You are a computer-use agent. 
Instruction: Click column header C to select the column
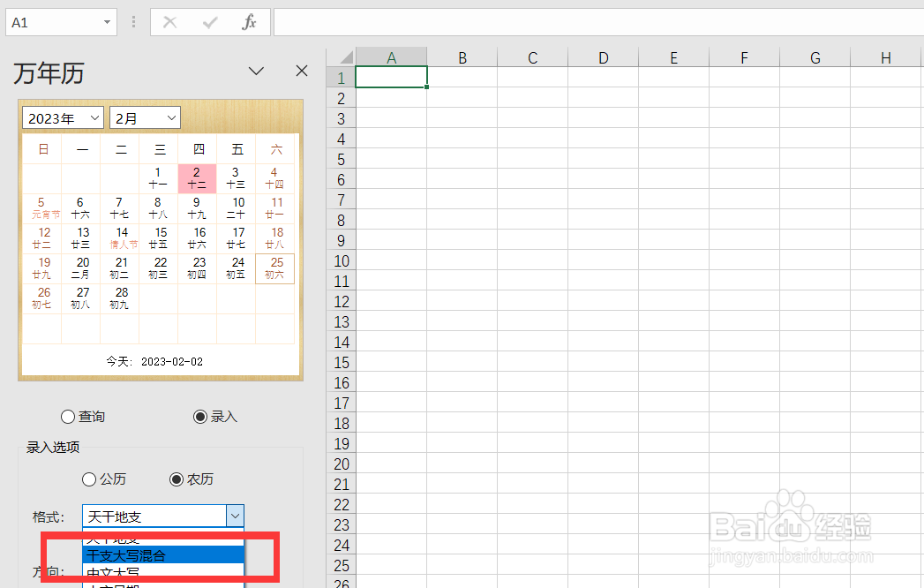(x=532, y=57)
